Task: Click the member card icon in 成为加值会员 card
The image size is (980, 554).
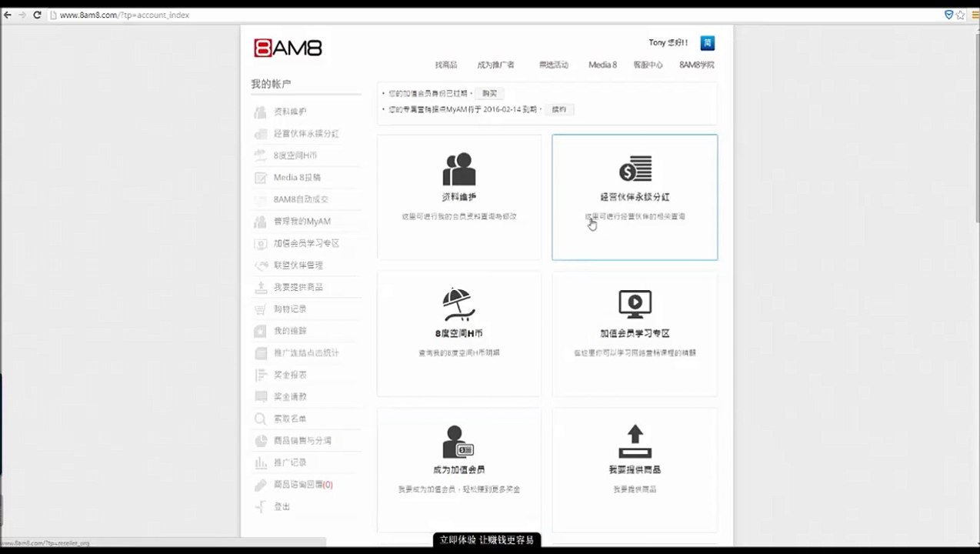Action: pyautogui.click(x=459, y=442)
